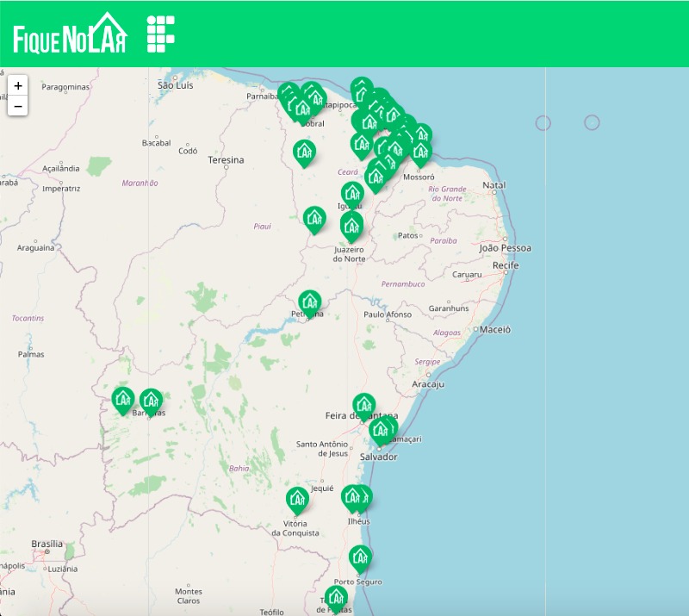Click the marker in southern Piauí
This screenshot has width=689, height=616.
314,218
